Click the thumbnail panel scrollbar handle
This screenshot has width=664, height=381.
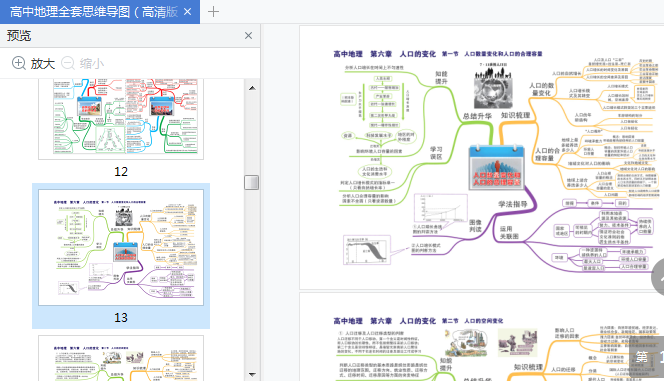pyautogui.click(x=252, y=182)
